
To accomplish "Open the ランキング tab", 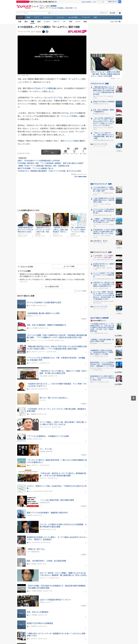I will pos(86,17).
